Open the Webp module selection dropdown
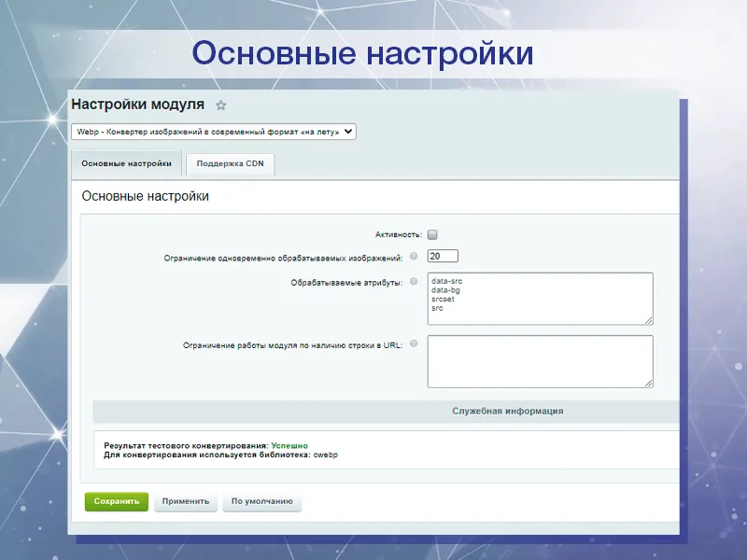This screenshot has width=747, height=560. (x=215, y=132)
